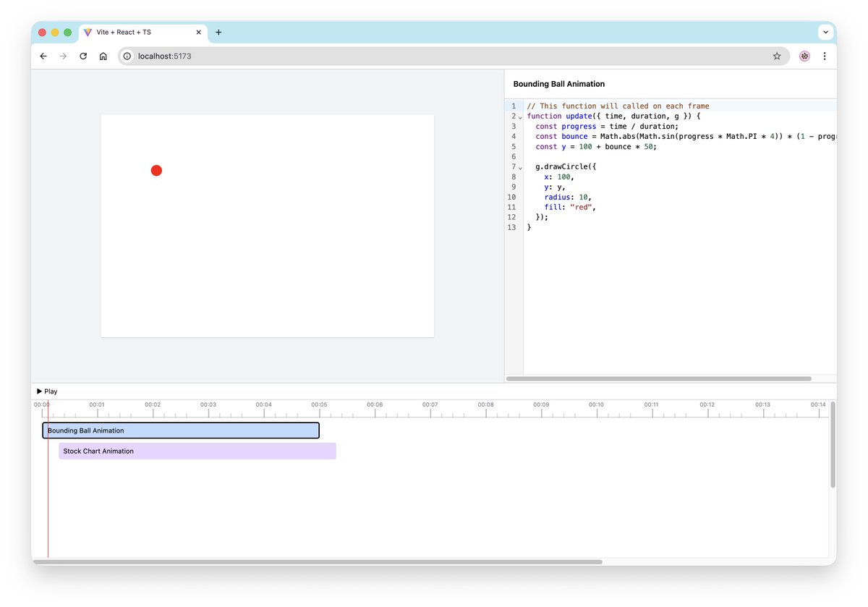
Task: Click the 'const y = 100' code line
Action: click(596, 147)
